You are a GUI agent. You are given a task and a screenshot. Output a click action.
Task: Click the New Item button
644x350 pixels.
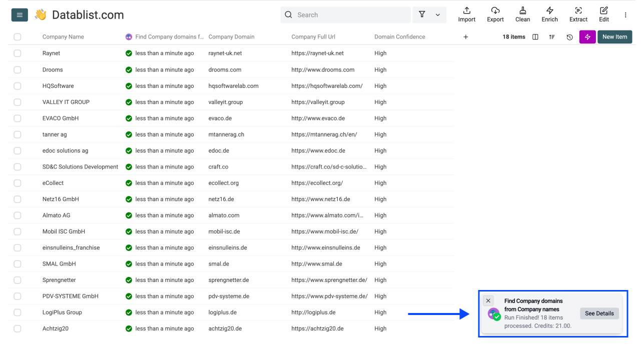click(614, 37)
